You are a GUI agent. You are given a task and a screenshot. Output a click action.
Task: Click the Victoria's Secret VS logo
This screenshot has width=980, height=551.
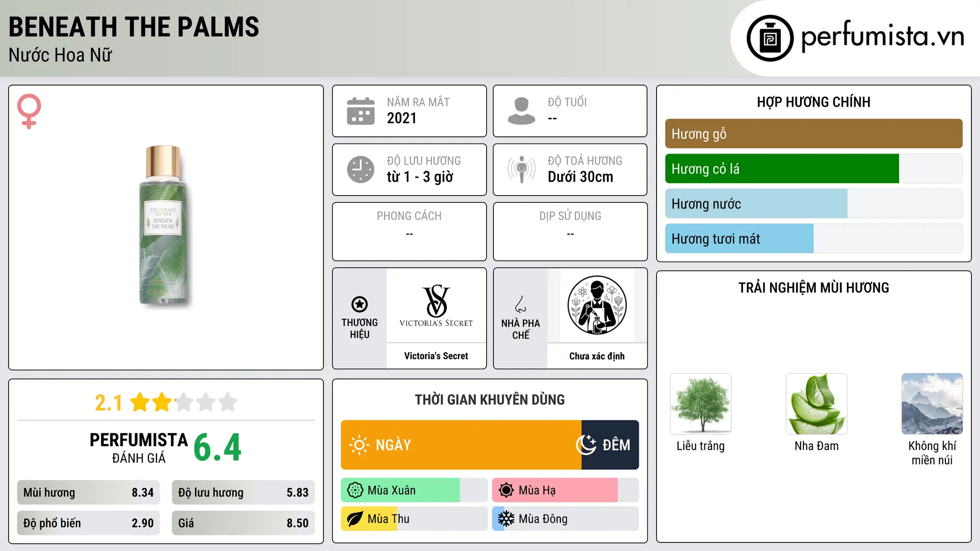[436, 306]
